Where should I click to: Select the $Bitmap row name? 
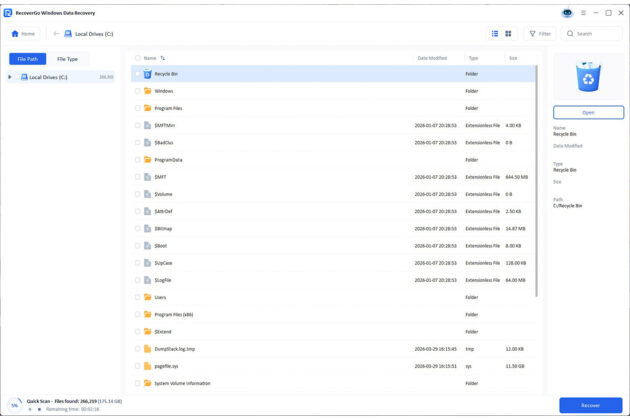tap(163, 229)
